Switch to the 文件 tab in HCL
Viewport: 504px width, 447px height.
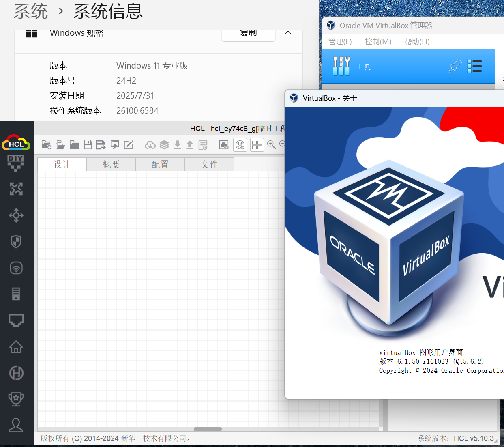pyautogui.click(x=209, y=164)
